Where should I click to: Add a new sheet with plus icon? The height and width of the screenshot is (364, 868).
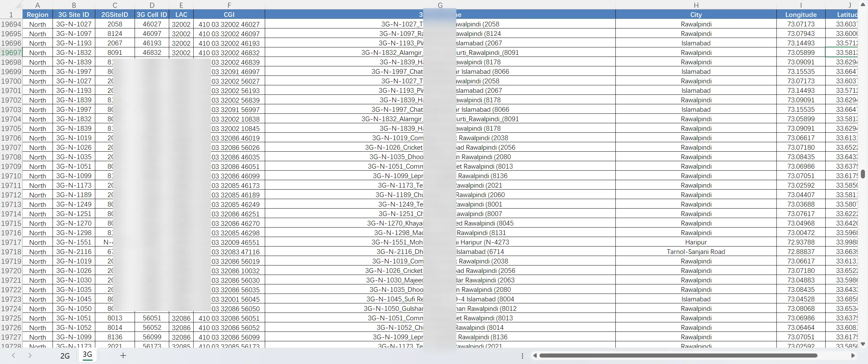click(x=123, y=356)
